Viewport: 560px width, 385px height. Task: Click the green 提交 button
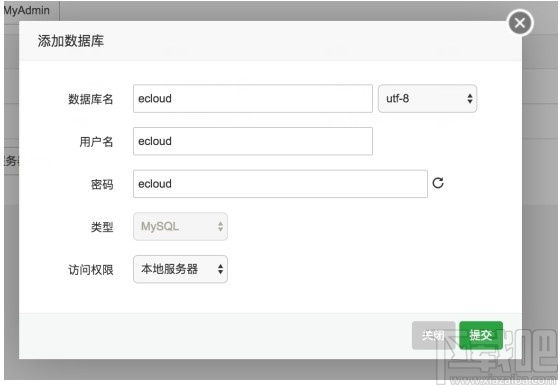481,335
